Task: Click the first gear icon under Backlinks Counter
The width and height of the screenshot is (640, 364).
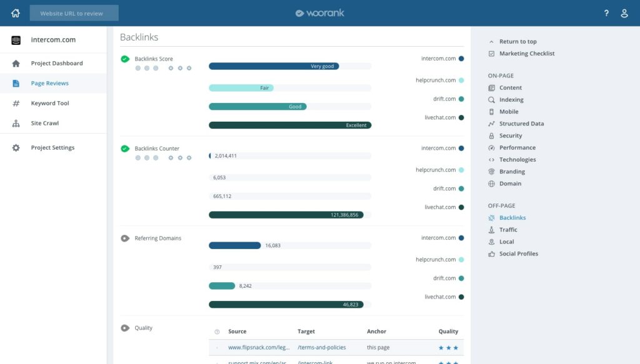Action: point(171,158)
